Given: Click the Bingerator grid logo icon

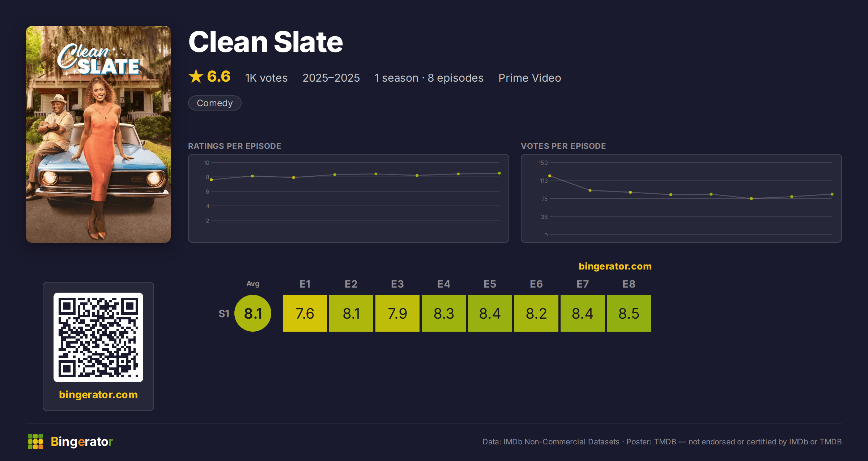Looking at the screenshot, I should tap(35, 441).
